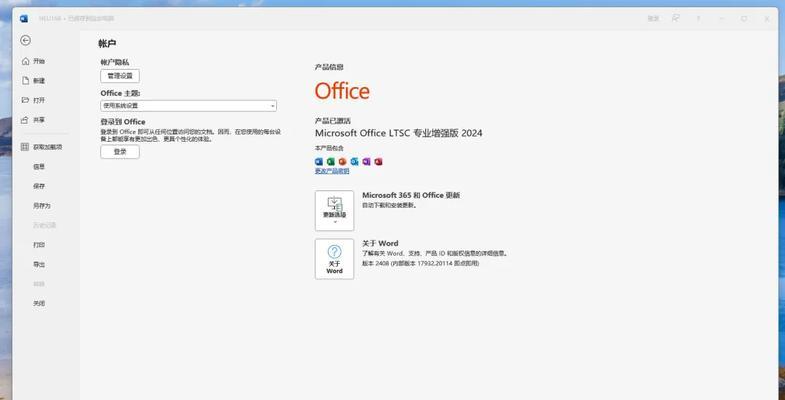Screen dimensions: 785x400
Task: Click the 更改产品密钥 link
Action: (x=332, y=171)
